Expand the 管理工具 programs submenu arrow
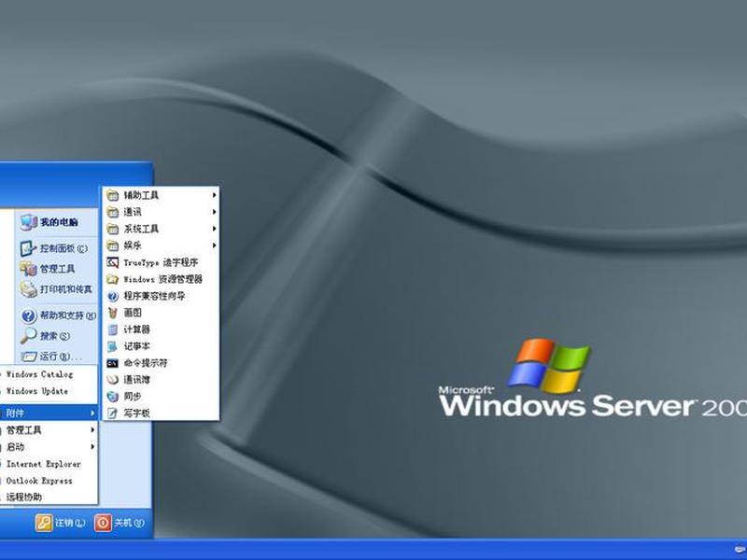This screenshot has height=560, width=747. (92, 430)
